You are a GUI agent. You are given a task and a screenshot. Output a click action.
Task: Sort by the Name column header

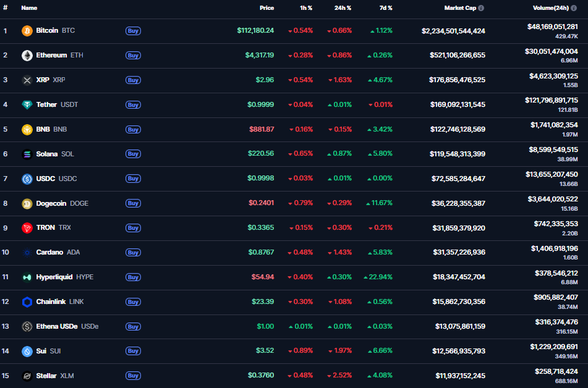pyautogui.click(x=29, y=8)
